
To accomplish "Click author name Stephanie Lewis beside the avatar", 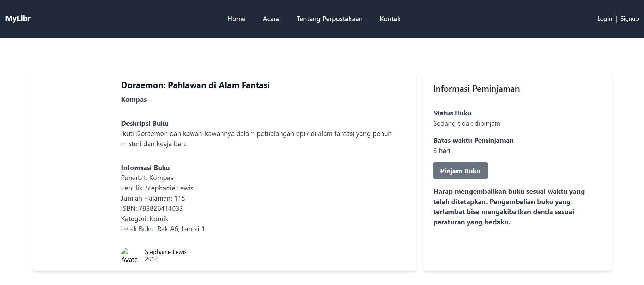I will (x=166, y=252).
